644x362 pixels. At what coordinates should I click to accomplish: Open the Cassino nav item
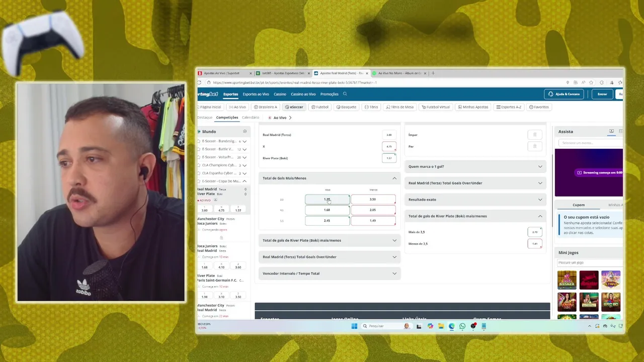point(280,94)
